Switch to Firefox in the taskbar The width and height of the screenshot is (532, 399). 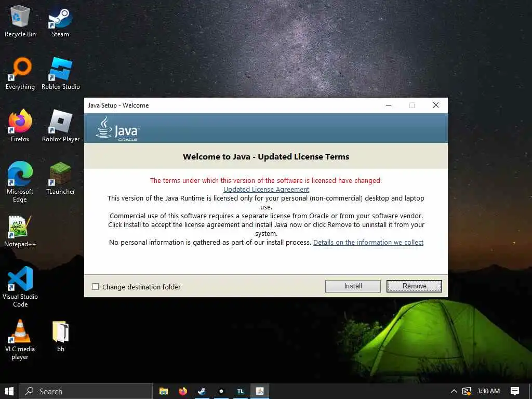183,391
